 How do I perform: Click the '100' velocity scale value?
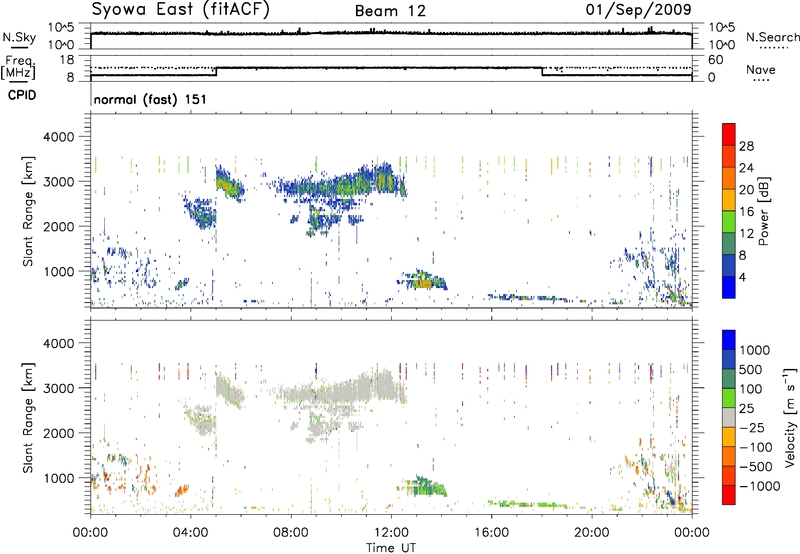click(x=751, y=389)
